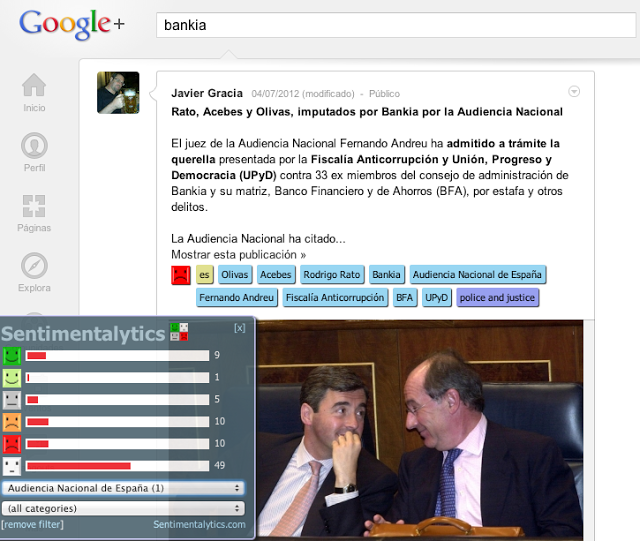Click the Público visibility label
This screenshot has width=640, height=541.
pos(384,94)
